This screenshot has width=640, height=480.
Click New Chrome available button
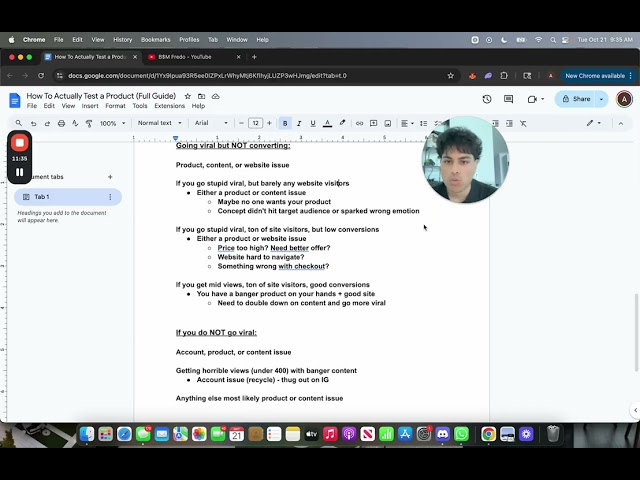click(597, 76)
